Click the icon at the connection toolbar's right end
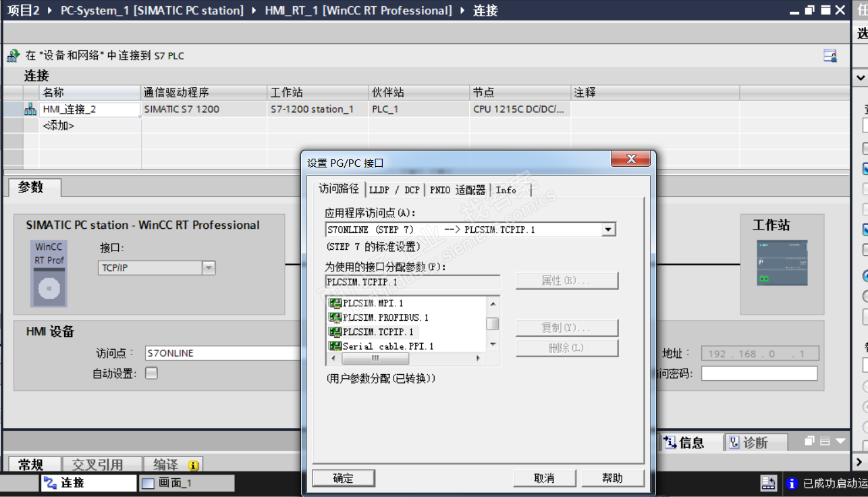Image resolution: width=868 pixels, height=497 pixels. 830,56
